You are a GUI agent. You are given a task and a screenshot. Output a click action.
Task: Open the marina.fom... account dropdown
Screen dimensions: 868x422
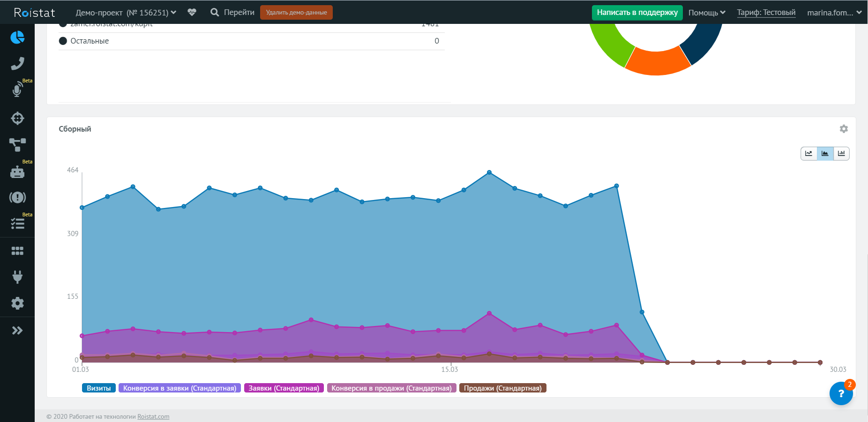834,13
